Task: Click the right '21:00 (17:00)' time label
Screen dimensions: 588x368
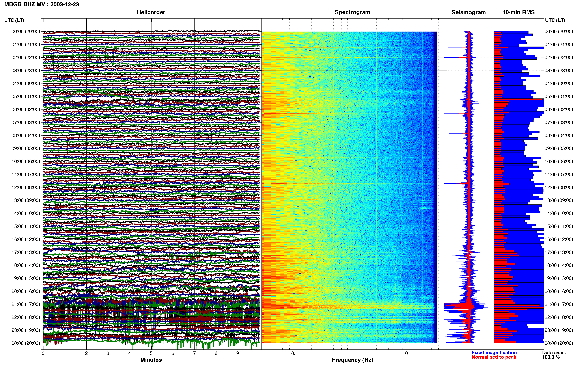Action: pos(559,304)
